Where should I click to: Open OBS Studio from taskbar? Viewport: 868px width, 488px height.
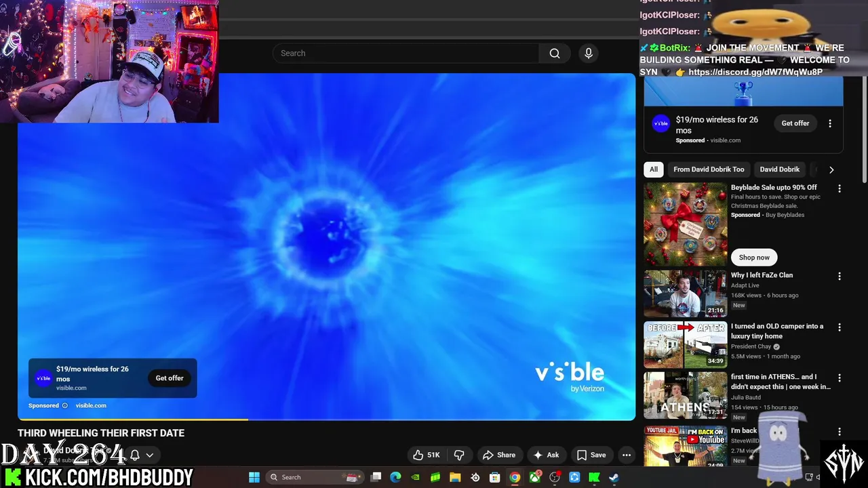point(555,477)
